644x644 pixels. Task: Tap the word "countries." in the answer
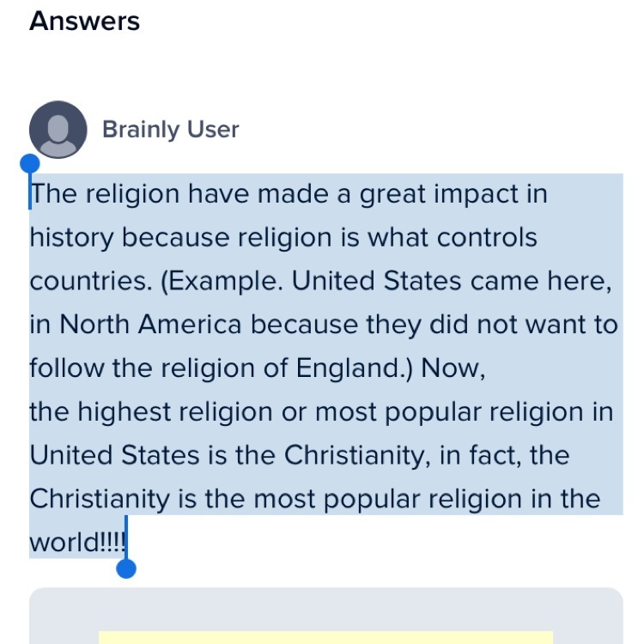(x=91, y=282)
